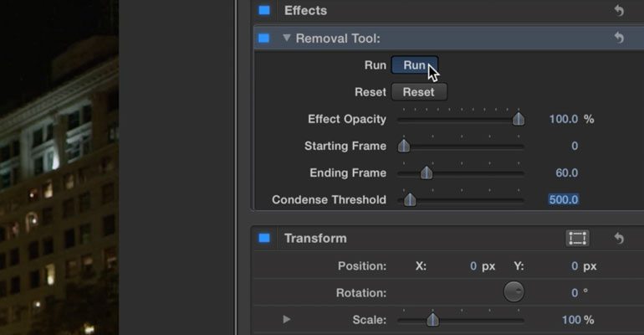644x335 pixels.
Task: Reset Transform section with its arrow icon
Action: tap(619, 238)
